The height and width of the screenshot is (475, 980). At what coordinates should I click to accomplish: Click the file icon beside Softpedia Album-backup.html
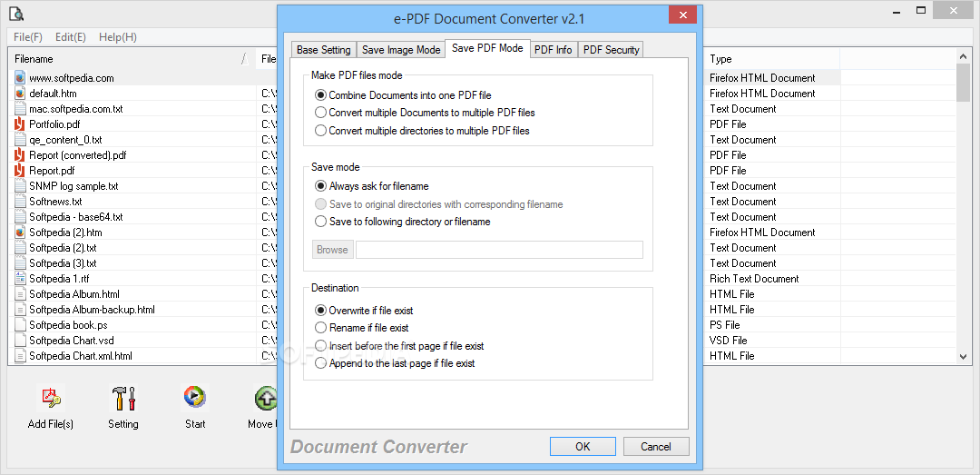(19, 310)
